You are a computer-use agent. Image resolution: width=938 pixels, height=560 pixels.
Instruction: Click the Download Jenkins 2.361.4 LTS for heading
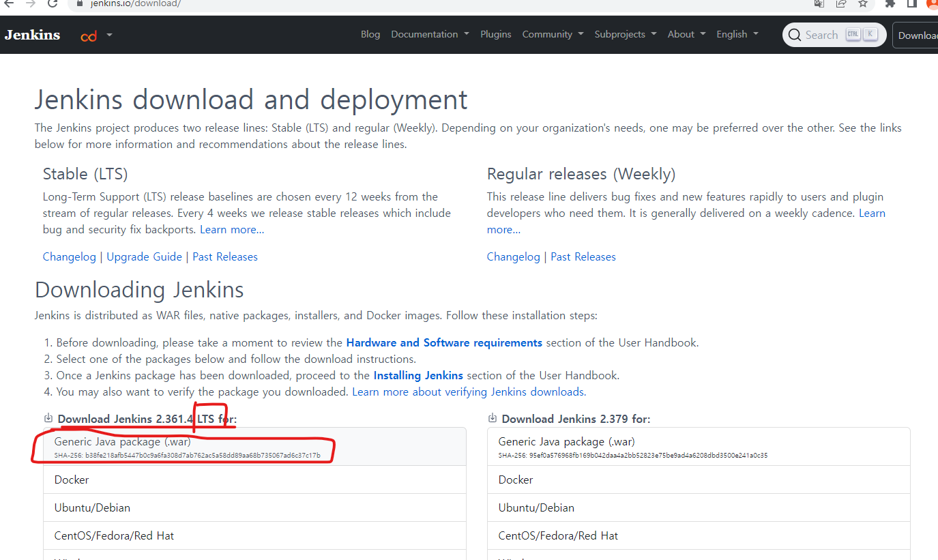pyautogui.click(x=147, y=419)
